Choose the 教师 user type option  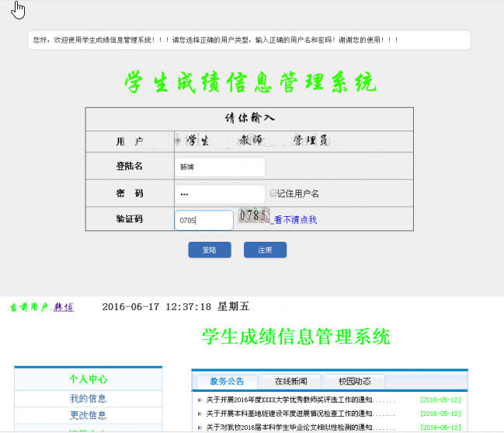(x=250, y=140)
